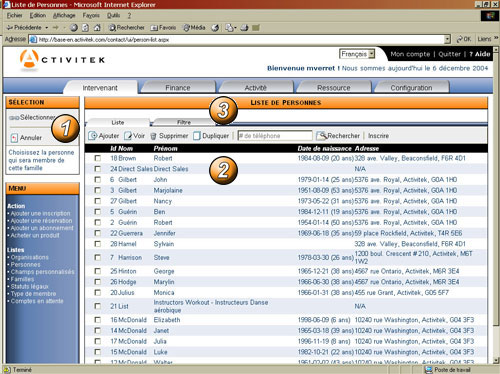Screen dimensions: 500x374
Task: Click Ajouter une inscription link
Action: point(40,213)
